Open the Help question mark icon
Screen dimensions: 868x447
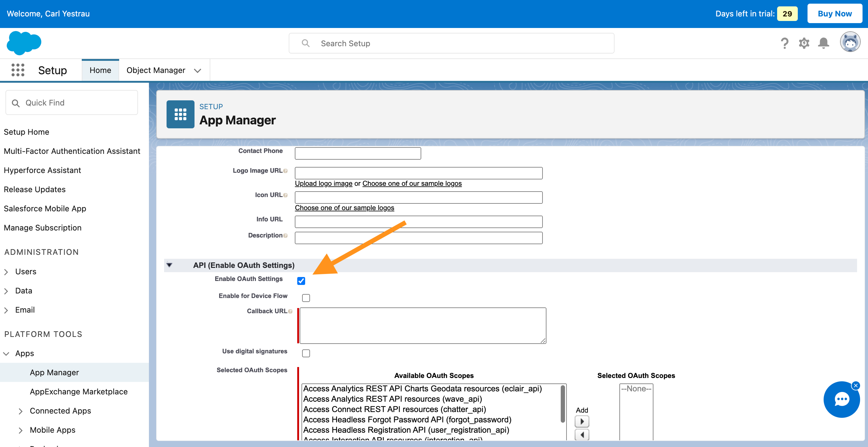coord(784,43)
